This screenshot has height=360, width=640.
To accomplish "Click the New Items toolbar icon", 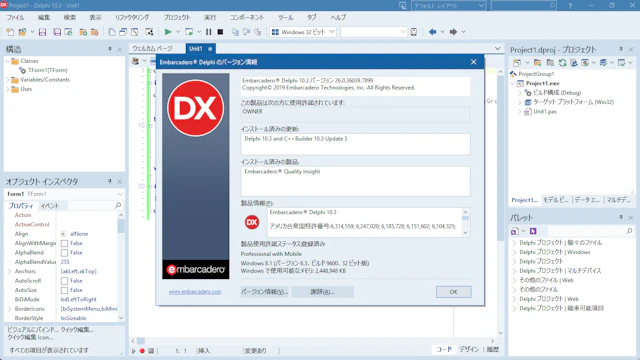I will (10, 32).
